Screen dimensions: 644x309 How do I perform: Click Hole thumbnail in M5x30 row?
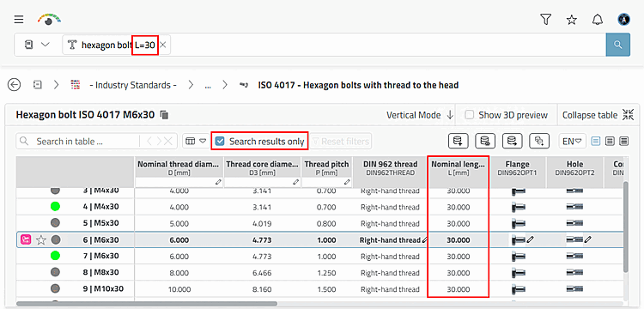574,224
